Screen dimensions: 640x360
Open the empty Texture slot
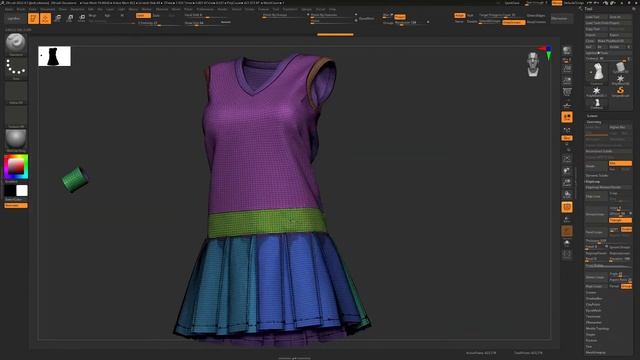[16, 116]
